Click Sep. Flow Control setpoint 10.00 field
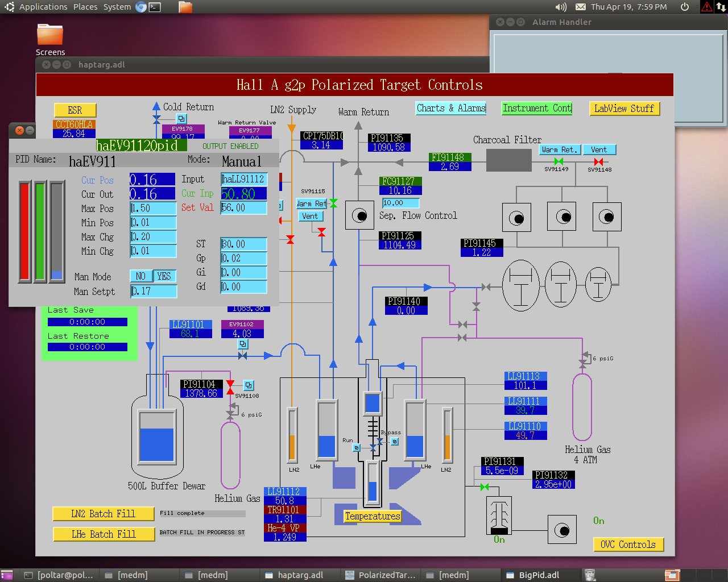This screenshot has height=582, width=728. point(400,203)
